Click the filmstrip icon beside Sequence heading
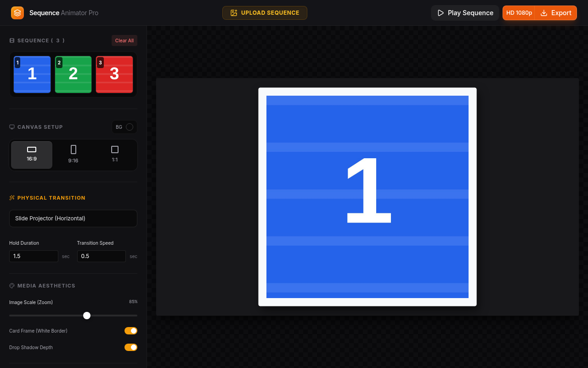588x368 pixels. click(12, 40)
